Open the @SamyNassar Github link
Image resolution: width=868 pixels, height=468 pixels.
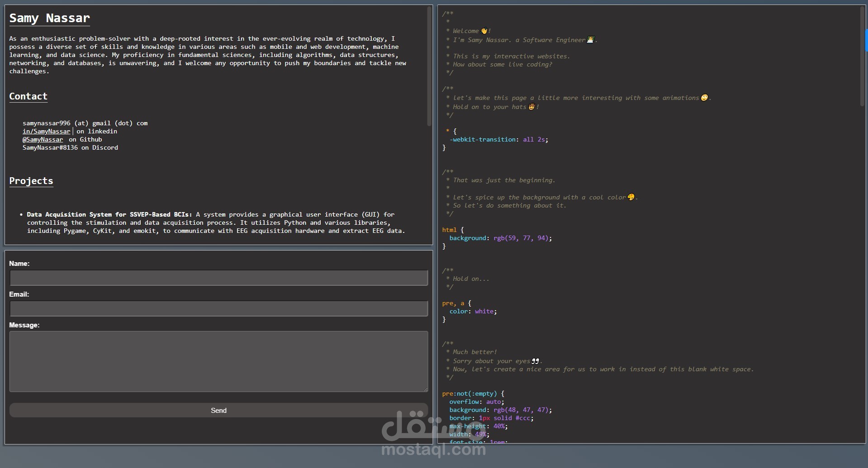[43, 140]
